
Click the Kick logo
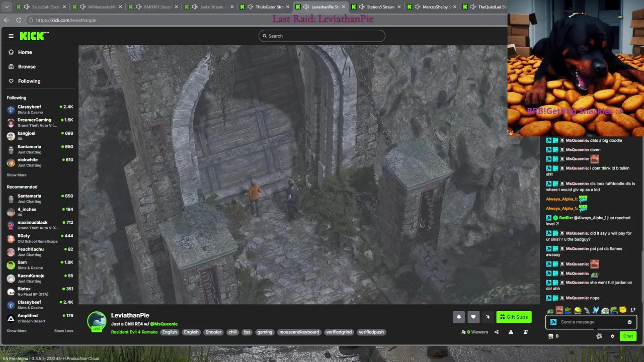tap(34, 36)
